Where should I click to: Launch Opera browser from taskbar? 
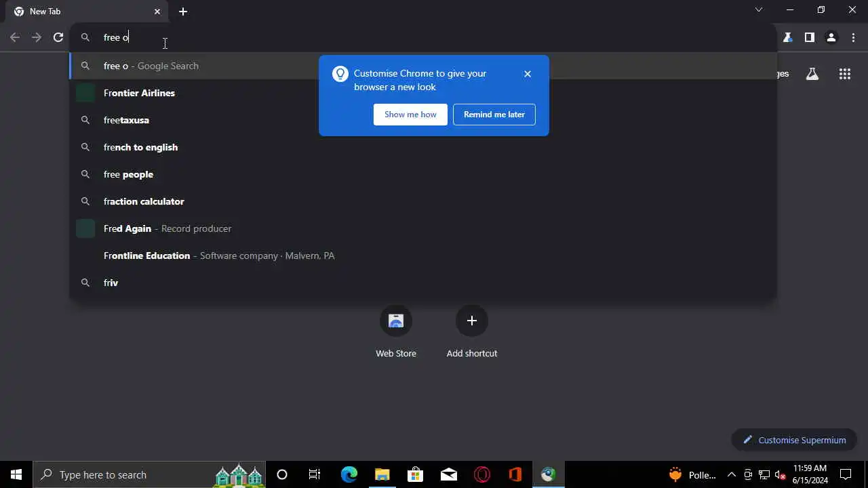click(481, 474)
